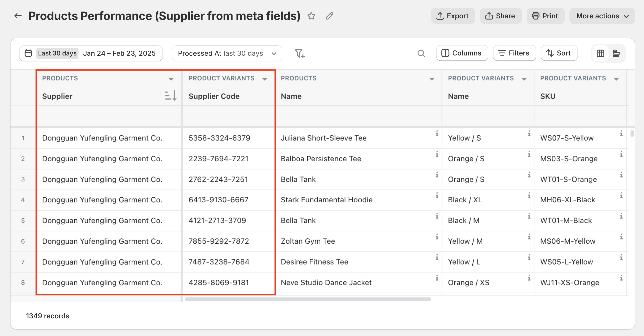
Task: Click the Share button
Action: [500, 16]
